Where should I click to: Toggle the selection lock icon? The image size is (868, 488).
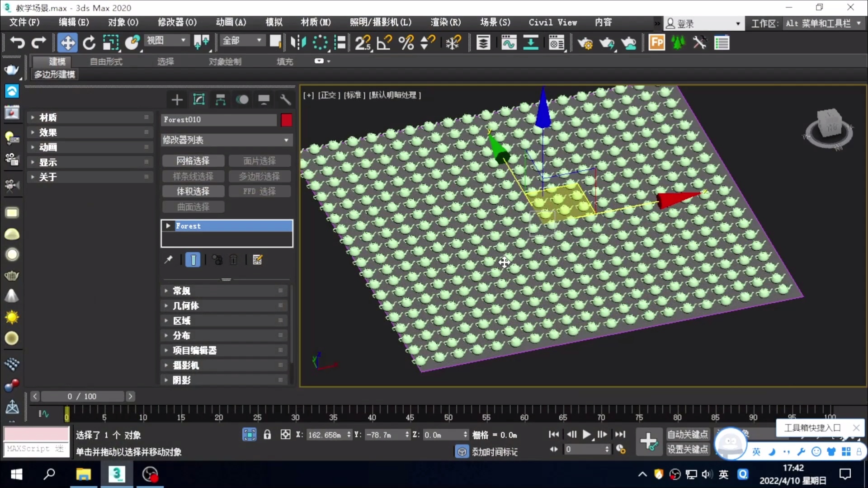click(x=267, y=435)
